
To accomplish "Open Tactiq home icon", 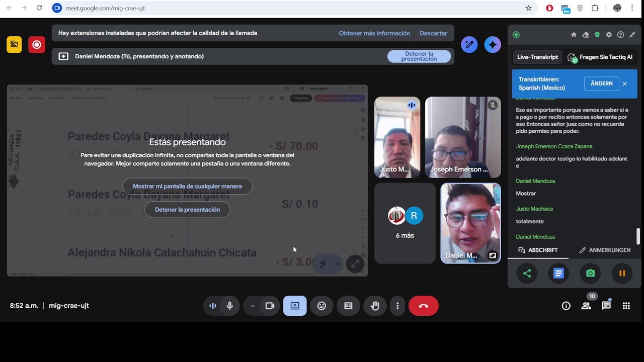I will tap(574, 35).
